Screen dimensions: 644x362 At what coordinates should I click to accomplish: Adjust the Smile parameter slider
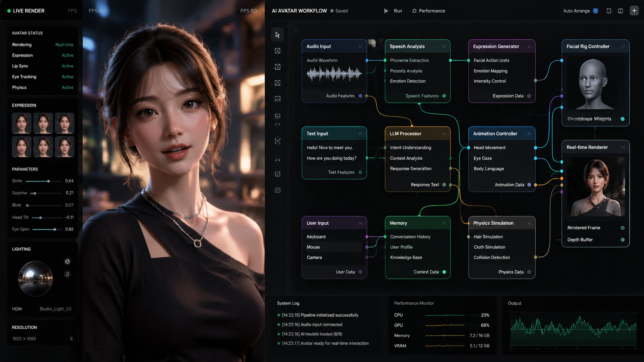click(x=43, y=181)
